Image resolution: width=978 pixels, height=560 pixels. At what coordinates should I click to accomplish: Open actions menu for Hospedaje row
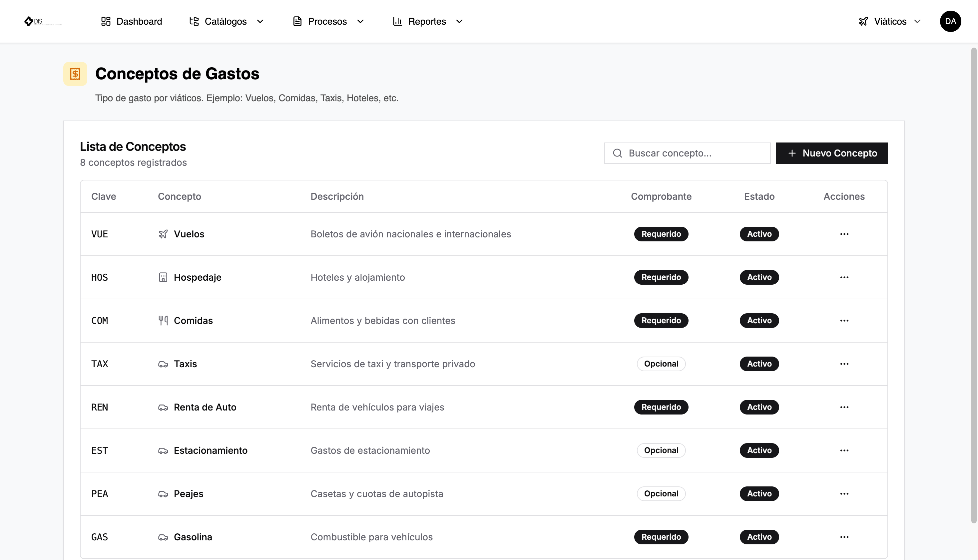tap(844, 277)
